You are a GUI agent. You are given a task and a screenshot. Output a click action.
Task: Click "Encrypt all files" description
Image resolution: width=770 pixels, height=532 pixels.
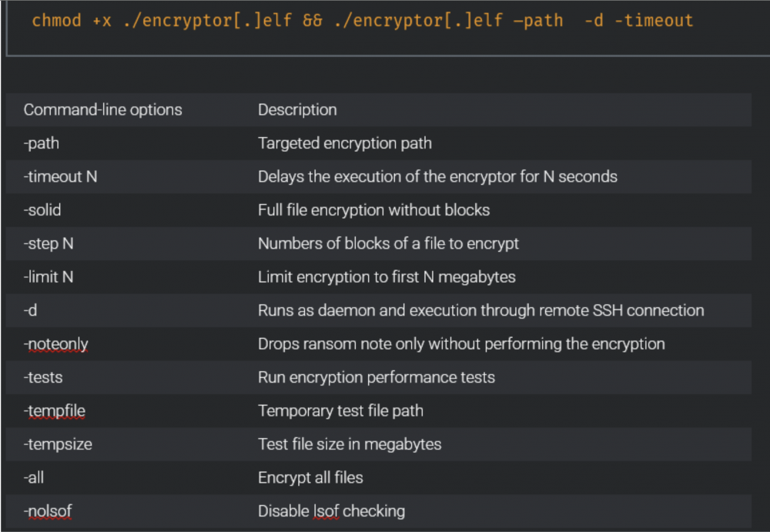pyautogui.click(x=310, y=477)
